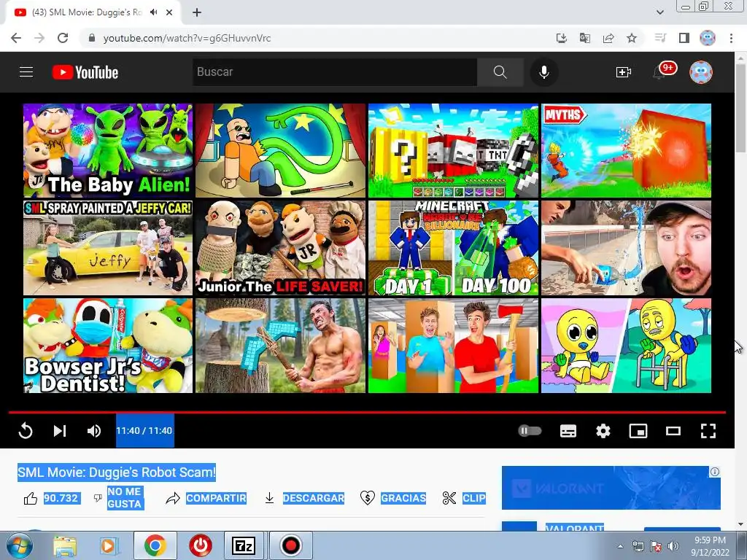The height and width of the screenshot is (560, 747).
Task: Open Chrome three-dot menu
Action: point(731,38)
